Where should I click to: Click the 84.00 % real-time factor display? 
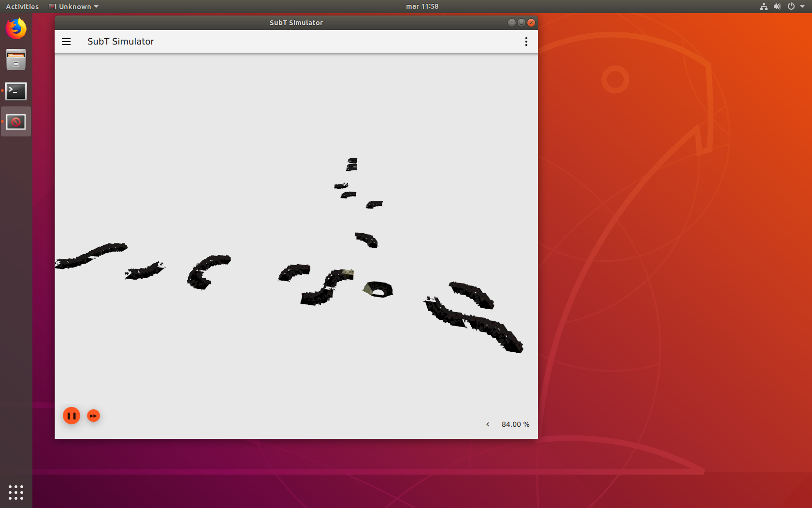pos(515,424)
